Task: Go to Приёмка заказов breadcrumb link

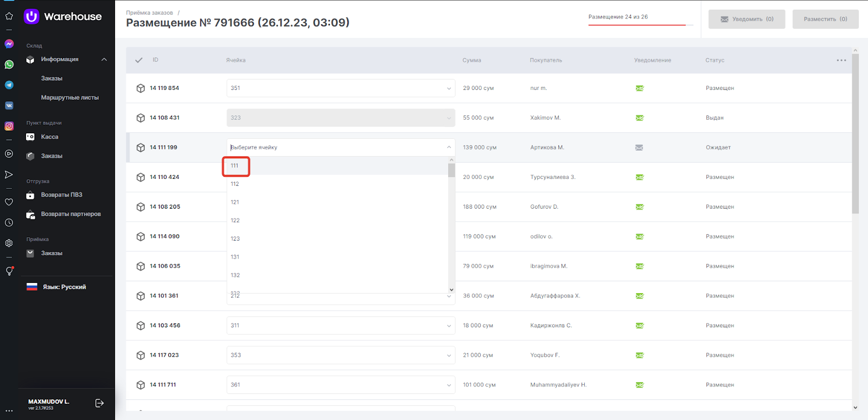Action: point(150,12)
